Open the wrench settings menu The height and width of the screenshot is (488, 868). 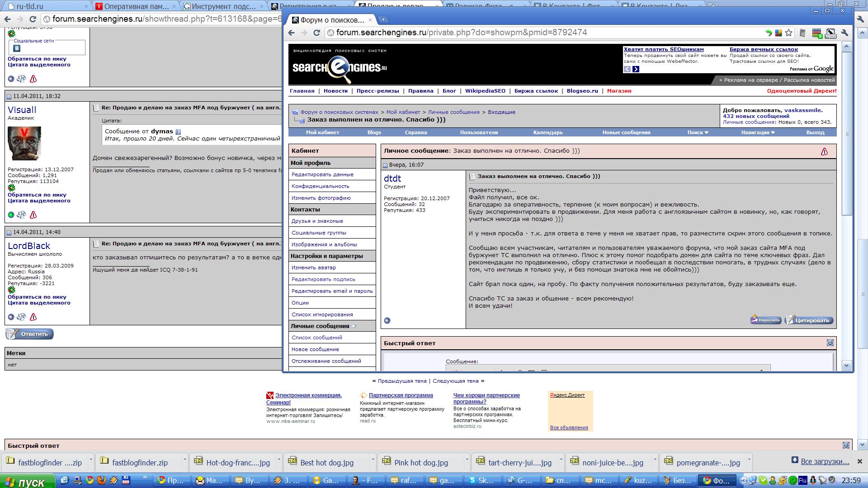[x=844, y=33]
